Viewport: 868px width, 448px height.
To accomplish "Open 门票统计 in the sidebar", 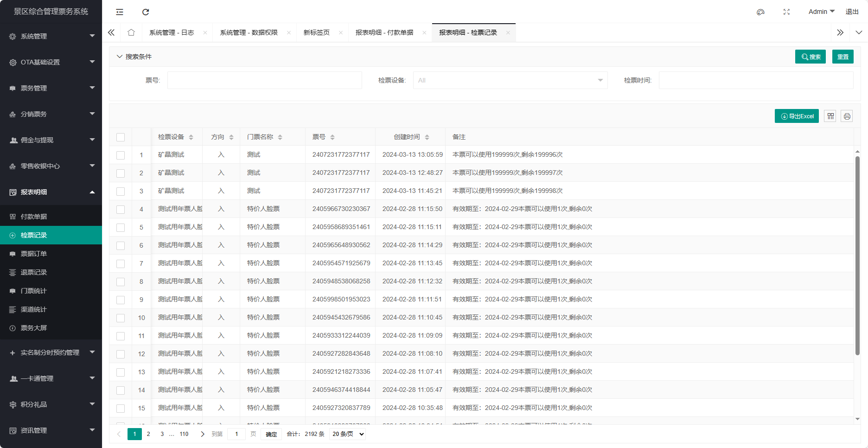I will tap(51, 291).
